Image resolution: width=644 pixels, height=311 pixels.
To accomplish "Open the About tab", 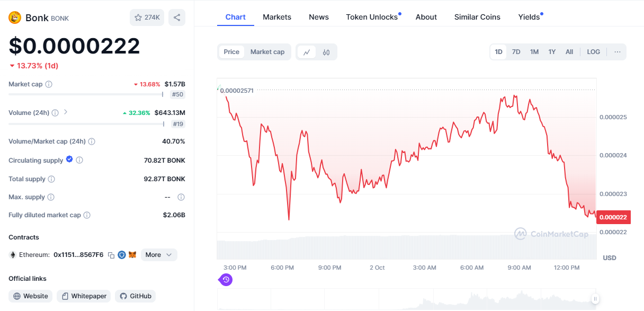I will pos(426,17).
